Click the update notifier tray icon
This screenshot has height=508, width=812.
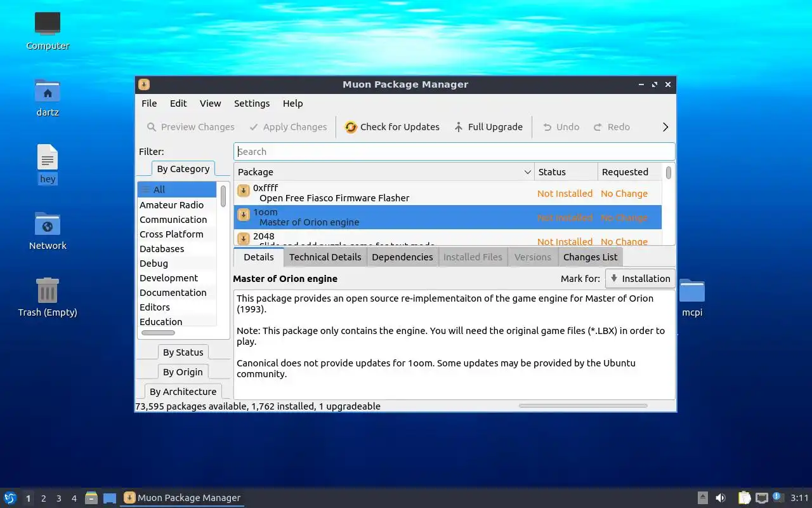pos(778,497)
